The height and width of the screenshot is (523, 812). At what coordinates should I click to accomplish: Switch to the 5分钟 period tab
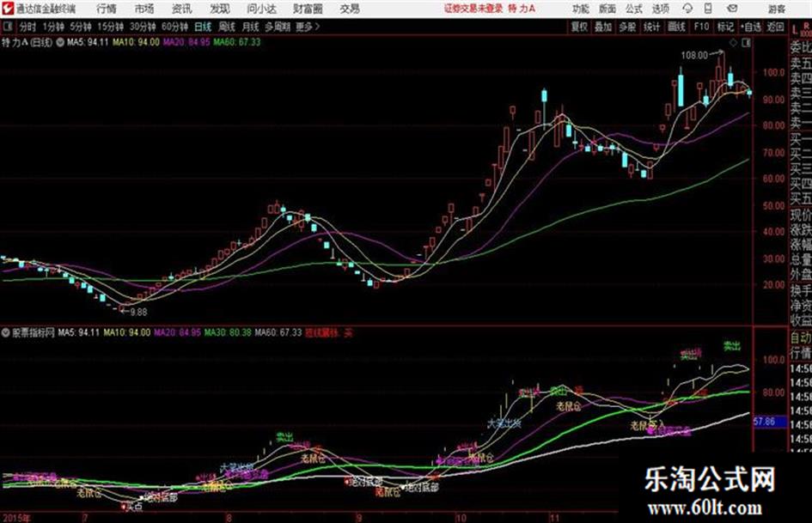click(x=80, y=27)
